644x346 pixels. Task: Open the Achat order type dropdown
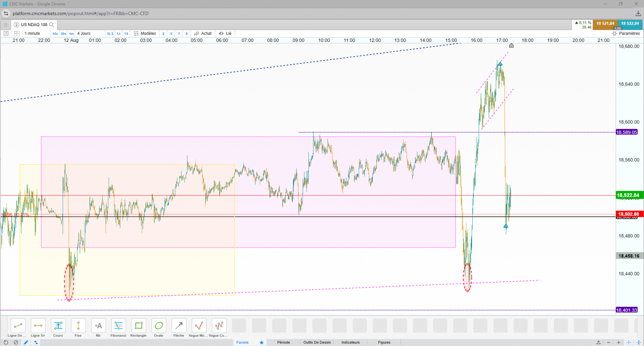pyautogui.click(x=203, y=34)
